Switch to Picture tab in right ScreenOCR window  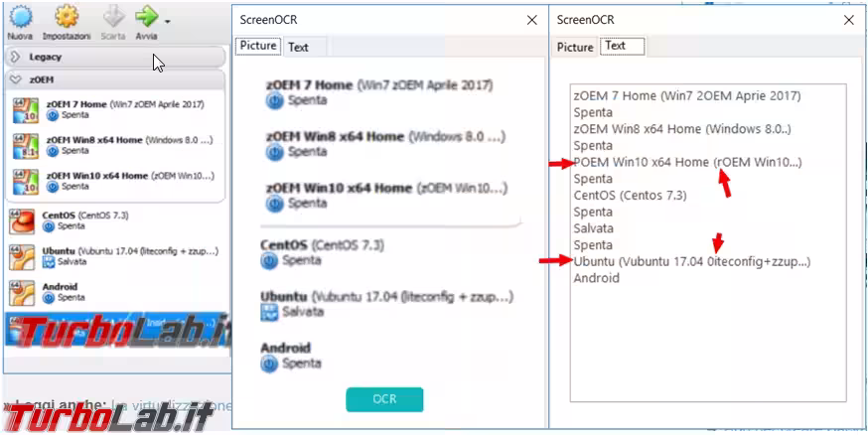(x=575, y=47)
